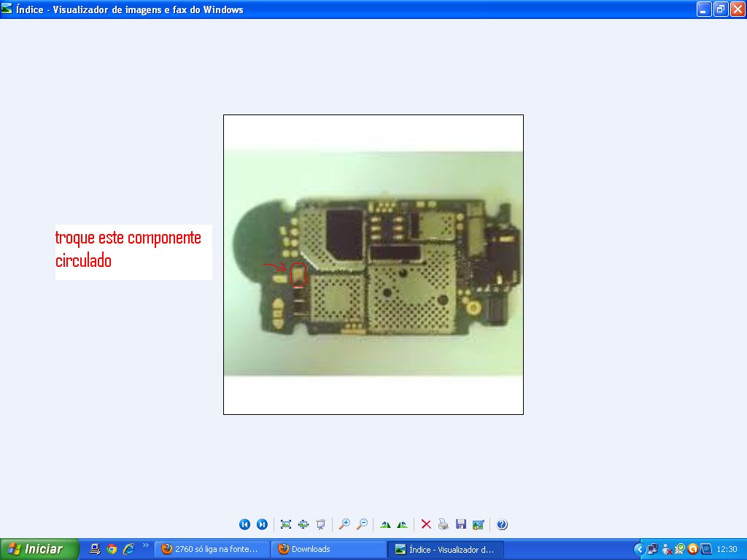Launch Internet Explorer from quick launch
This screenshot has width=747, height=560.
128,549
